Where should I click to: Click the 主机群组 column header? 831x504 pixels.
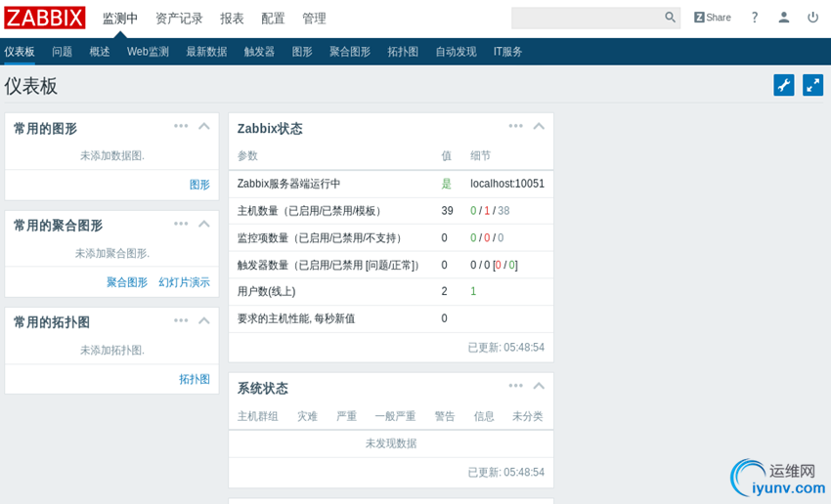(257, 416)
